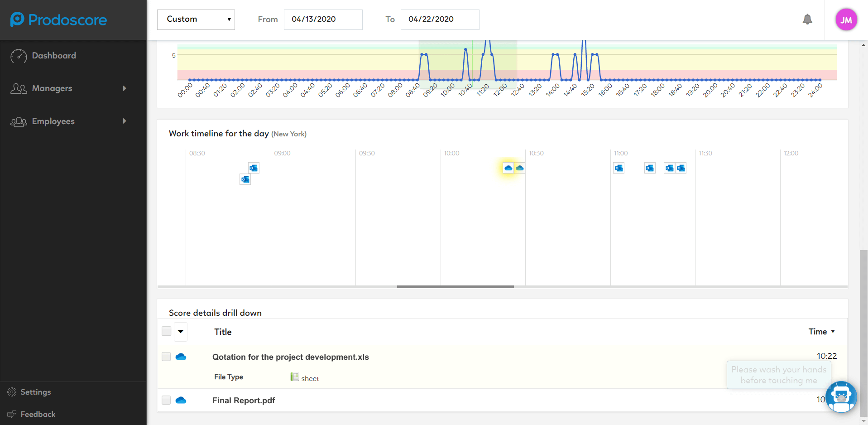
Task: Open the Employees menu item
Action: click(x=53, y=121)
